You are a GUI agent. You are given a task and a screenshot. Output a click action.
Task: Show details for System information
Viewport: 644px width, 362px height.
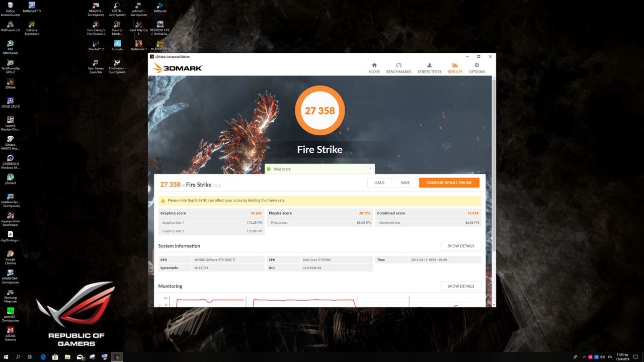tap(461, 246)
